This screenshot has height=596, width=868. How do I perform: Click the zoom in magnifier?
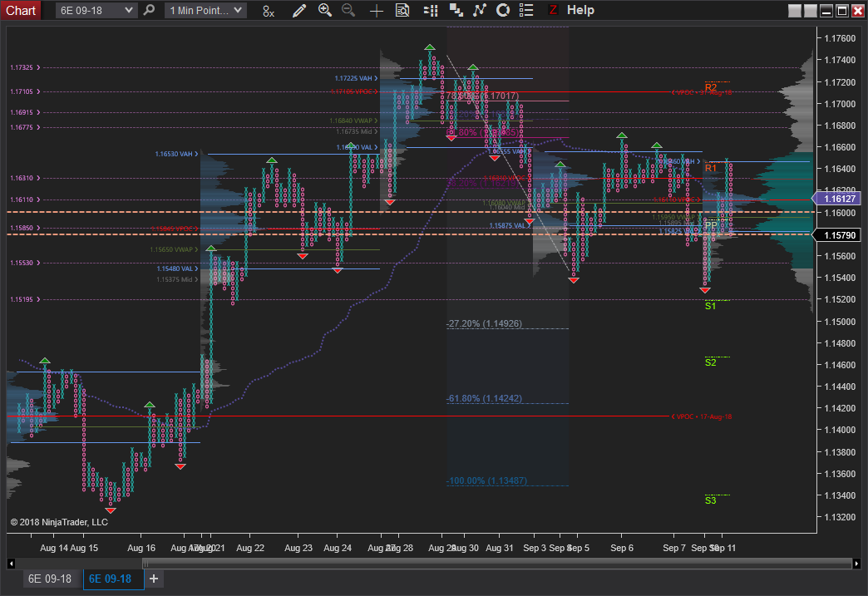click(325, 10)
